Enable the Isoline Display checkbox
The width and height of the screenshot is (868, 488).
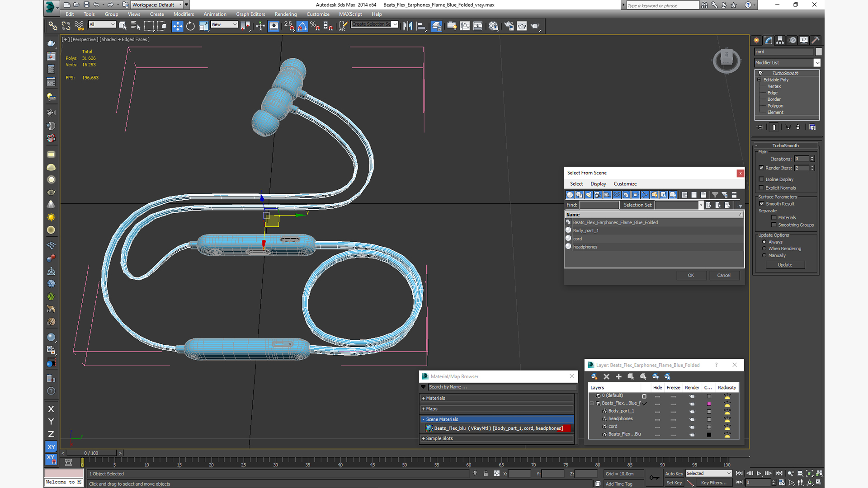[761, 179]
